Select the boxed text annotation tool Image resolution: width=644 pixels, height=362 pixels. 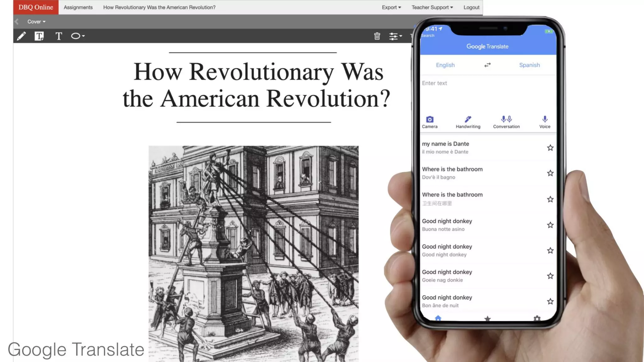point(39,36)
